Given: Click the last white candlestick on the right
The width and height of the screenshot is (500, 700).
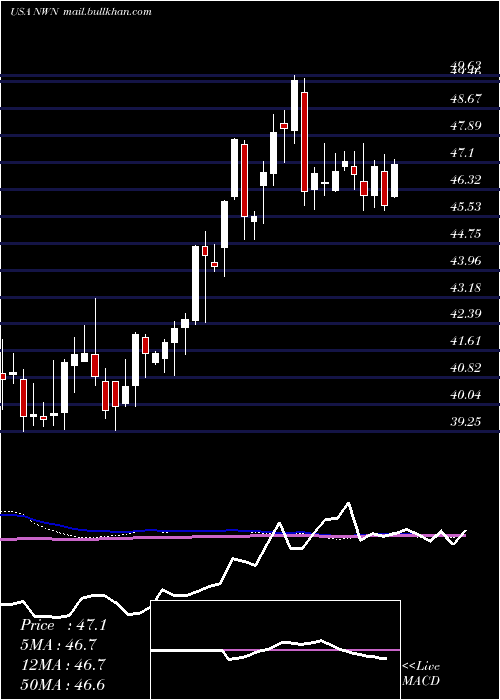Looking at the screenshot, I should tap(395, 180).
